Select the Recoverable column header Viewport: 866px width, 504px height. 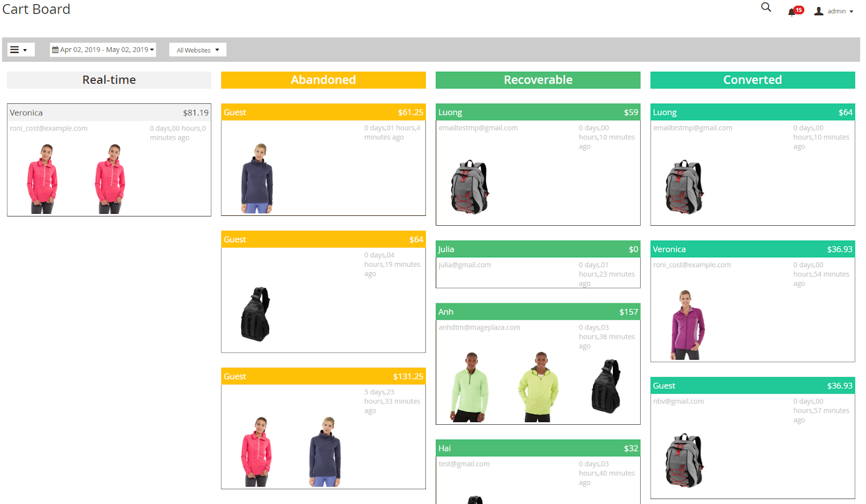tap(538, 80)
